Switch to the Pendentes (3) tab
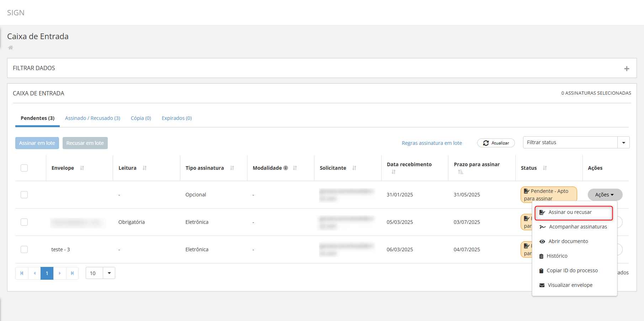This screenshot has width=644, height=321. [x=37, y=118]
